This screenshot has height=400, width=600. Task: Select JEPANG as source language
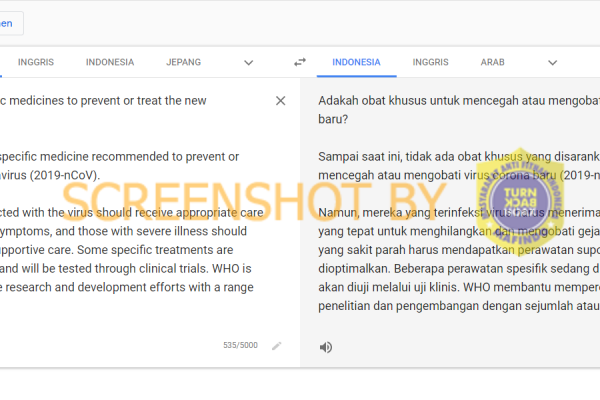(x=183, y=62)
